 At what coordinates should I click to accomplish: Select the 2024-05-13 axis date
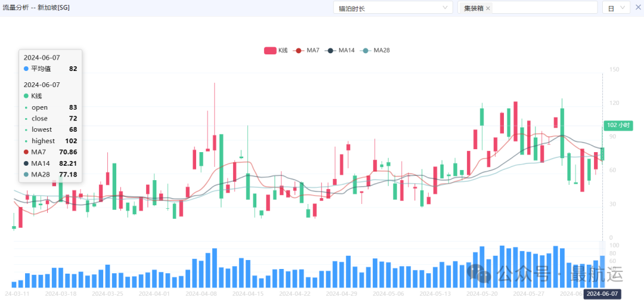tap(435, 294)
